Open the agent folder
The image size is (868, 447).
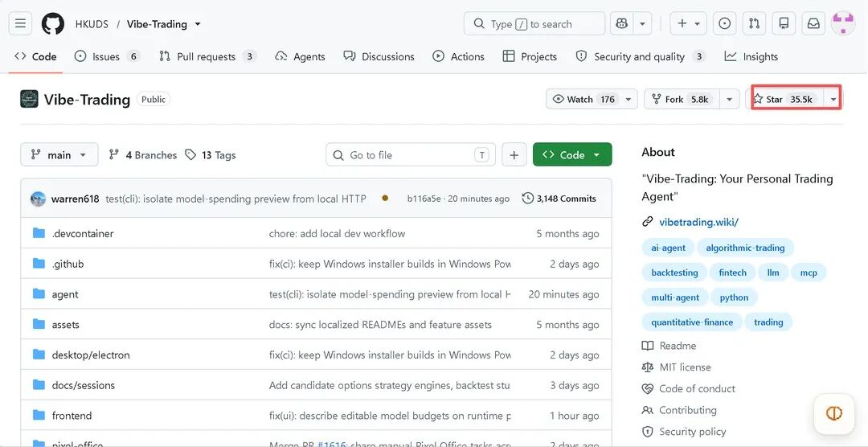tap(65, 294)
